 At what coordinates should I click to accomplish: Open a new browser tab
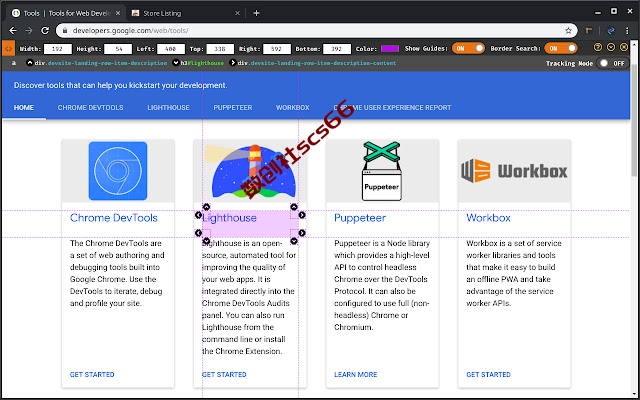click(256, 13)
